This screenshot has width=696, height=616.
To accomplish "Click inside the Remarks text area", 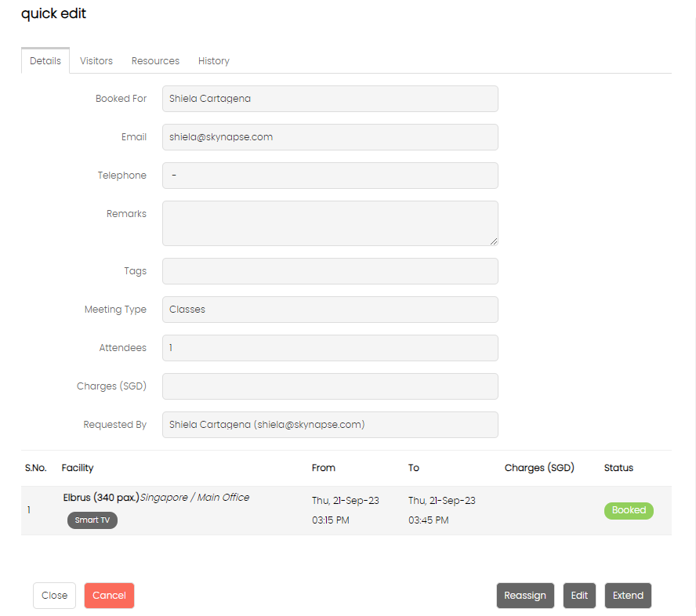I will 330,223.
